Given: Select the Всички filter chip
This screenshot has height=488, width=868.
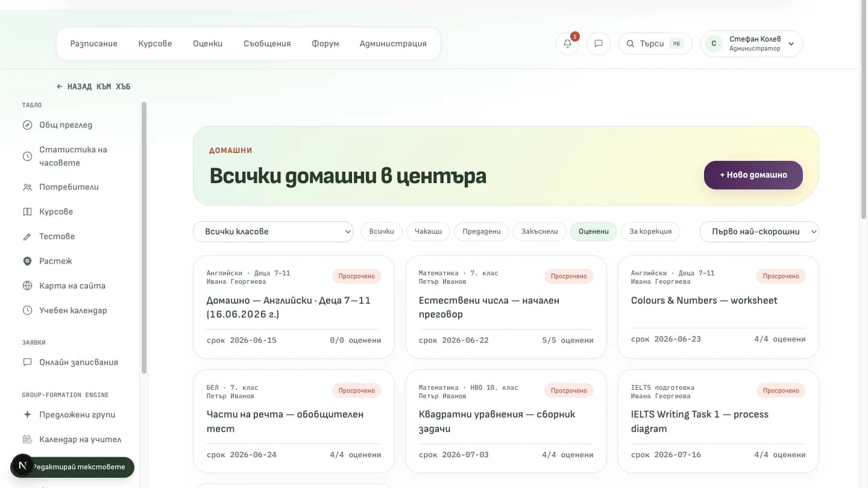Looking at the screenshot, I should click(x=382, y=231).
